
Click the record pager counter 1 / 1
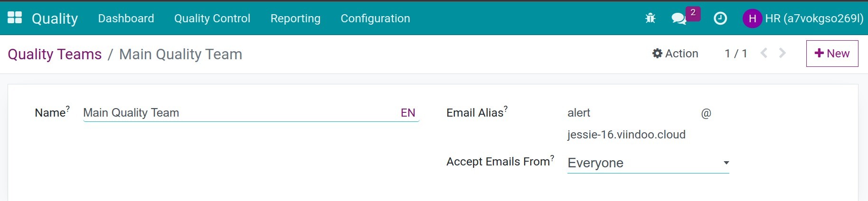pyautogui.click(x=736, y=54)
